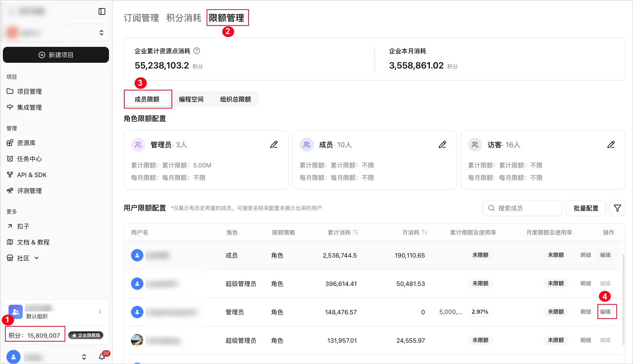Edit the 成员 role quota
The image size is (633, 364).
coord(442,145)
